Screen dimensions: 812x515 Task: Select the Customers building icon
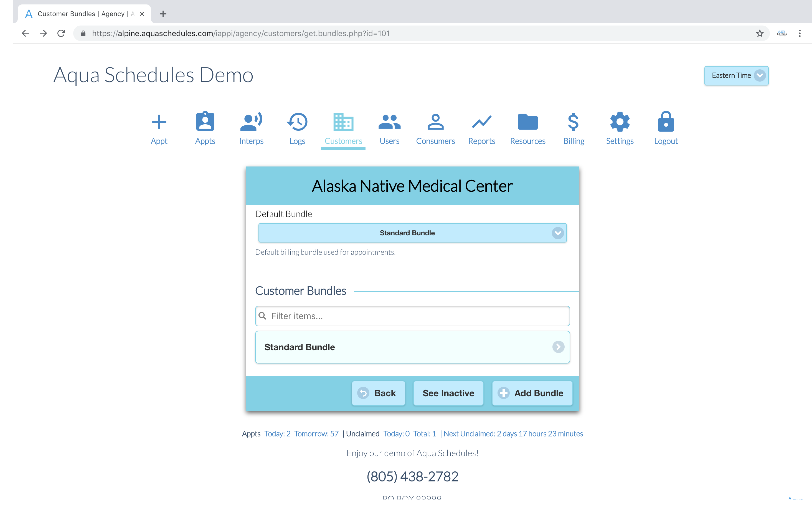[x=343, y=122]
